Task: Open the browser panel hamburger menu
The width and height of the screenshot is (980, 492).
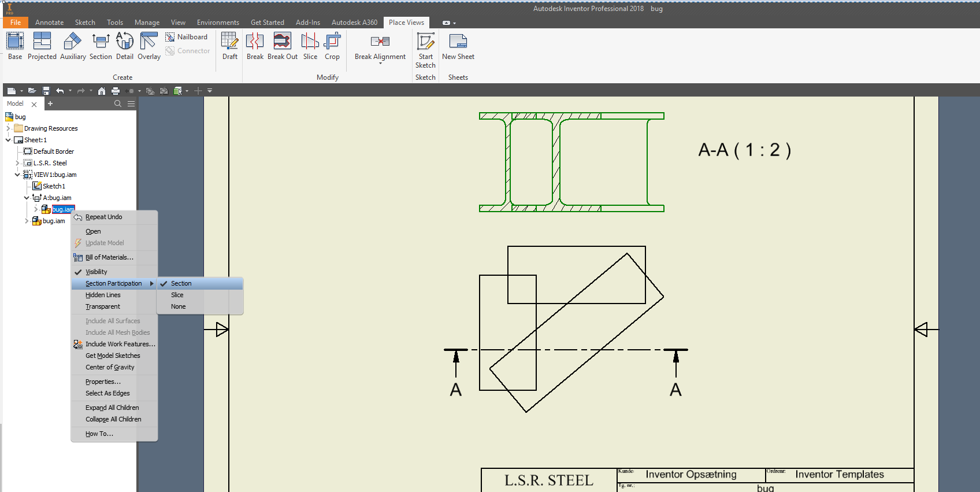Action: coord(131,103)
